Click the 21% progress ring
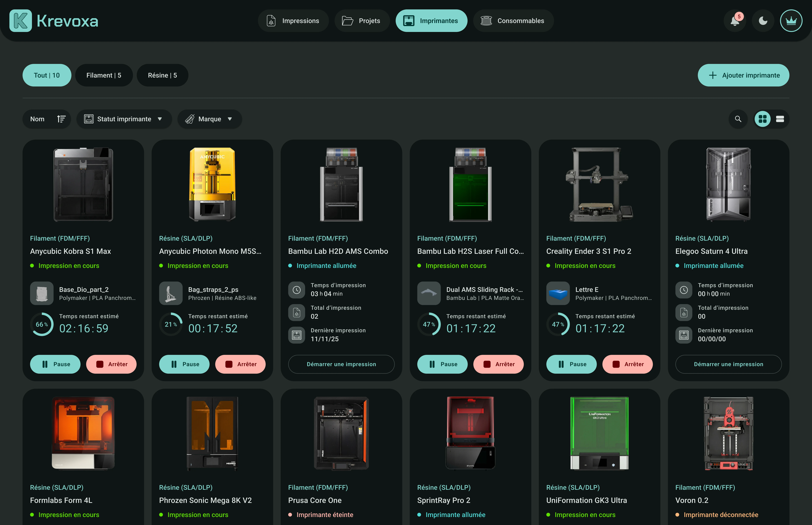The width and height of the screenshot is (812, 525). click(171, 324)
